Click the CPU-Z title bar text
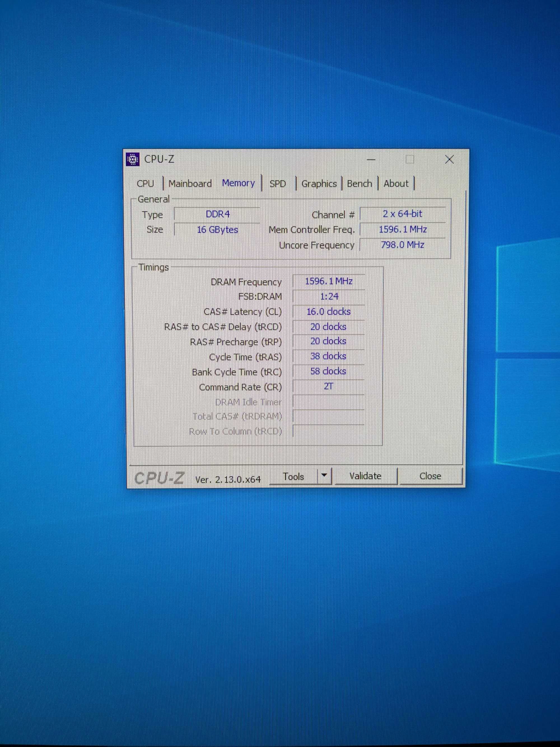Screen dimensions: 560x747 tap(159, 159)
